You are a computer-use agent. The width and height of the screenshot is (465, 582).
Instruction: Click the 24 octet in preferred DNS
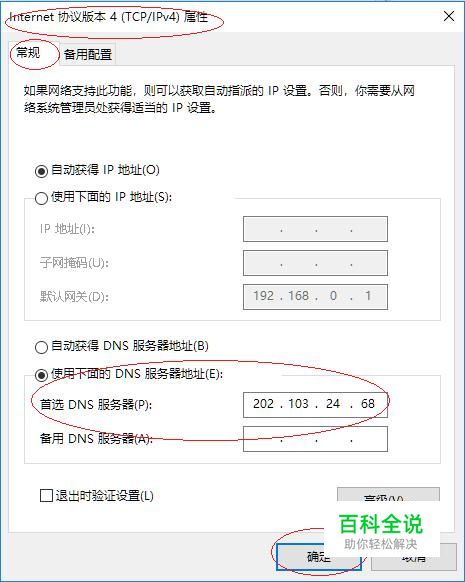333,404
